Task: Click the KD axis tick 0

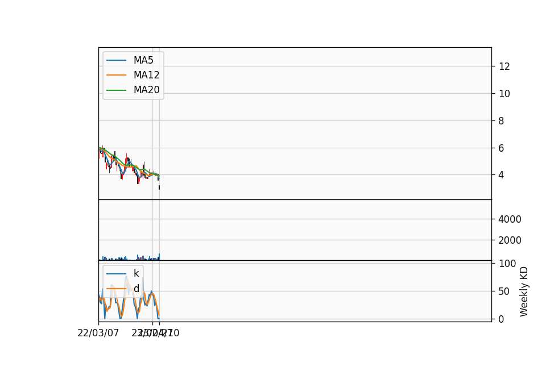Action: pyautogui.click(x=501, y=319)
